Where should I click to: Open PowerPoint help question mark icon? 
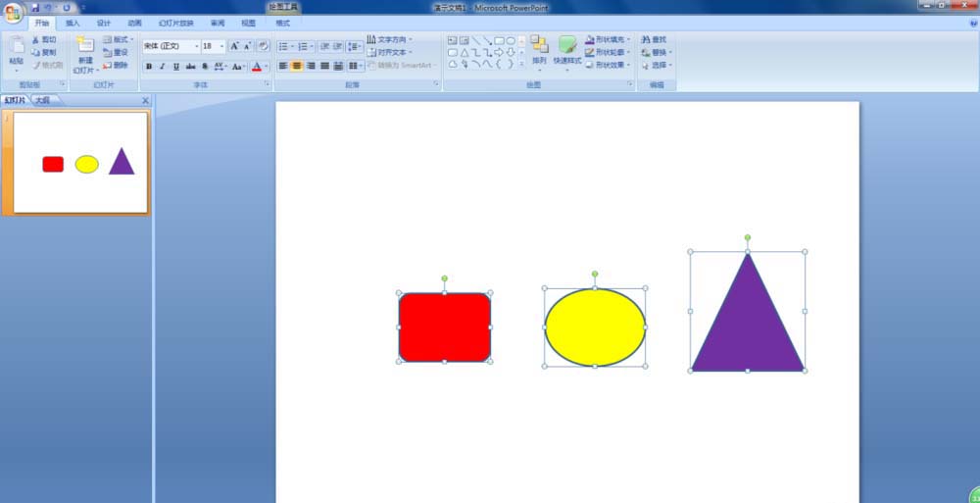(x=973, y=23)
